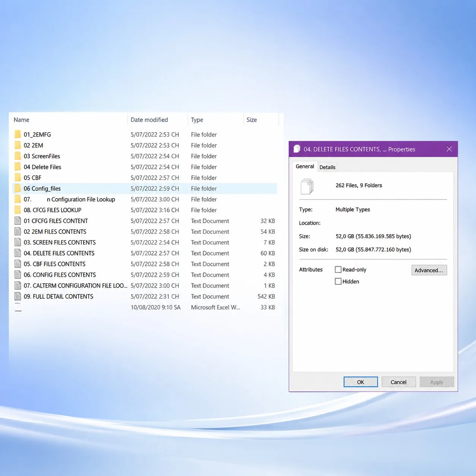This screenshot has height=476, width=476.
Task: Open Advanced attributes dialog
Action: pos(429,270)
